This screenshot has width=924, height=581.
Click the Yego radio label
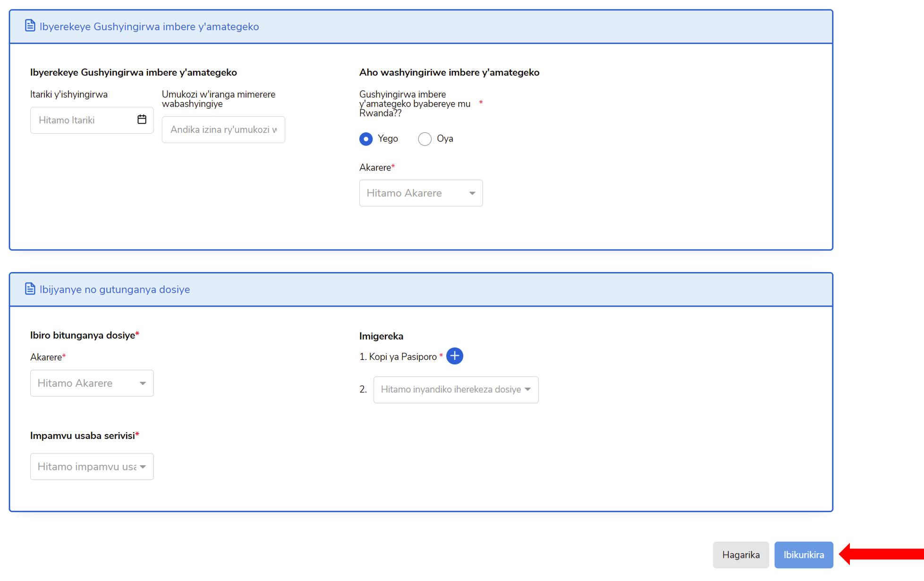[x=388, y=139]
